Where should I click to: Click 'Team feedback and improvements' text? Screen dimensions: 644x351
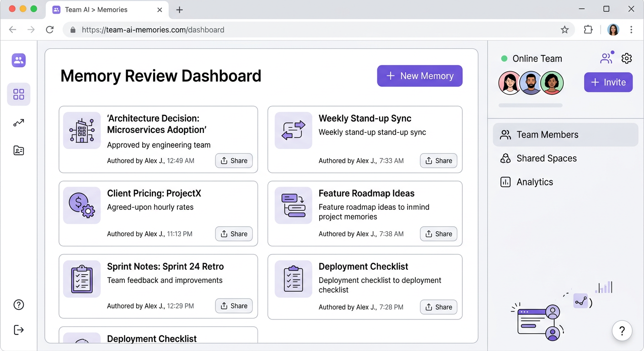[x=165, y=280]
